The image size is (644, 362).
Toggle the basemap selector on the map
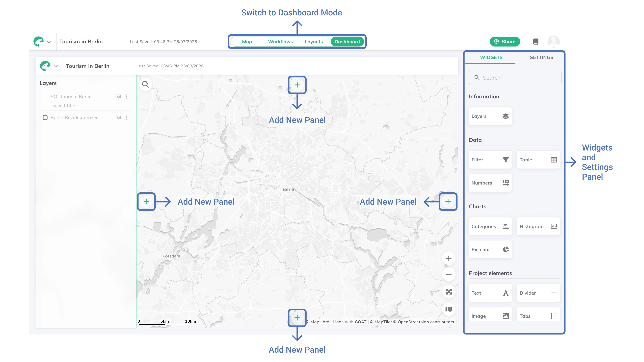tap(448, 309)
